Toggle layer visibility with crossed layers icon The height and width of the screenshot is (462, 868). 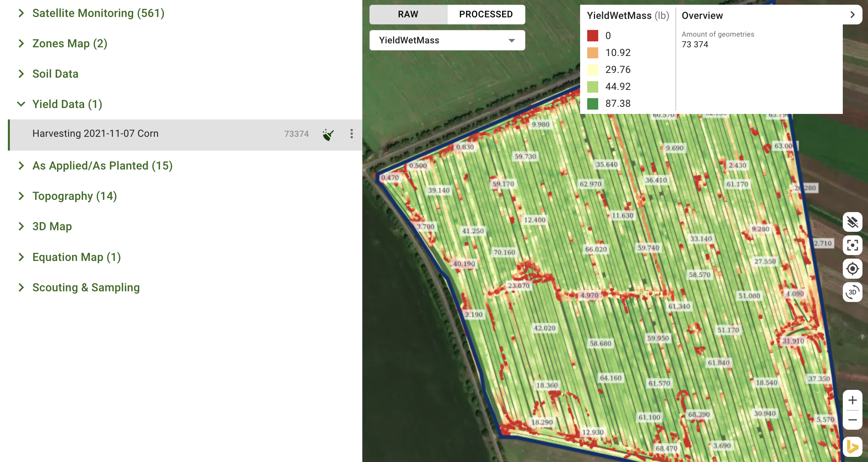point(852,222)
